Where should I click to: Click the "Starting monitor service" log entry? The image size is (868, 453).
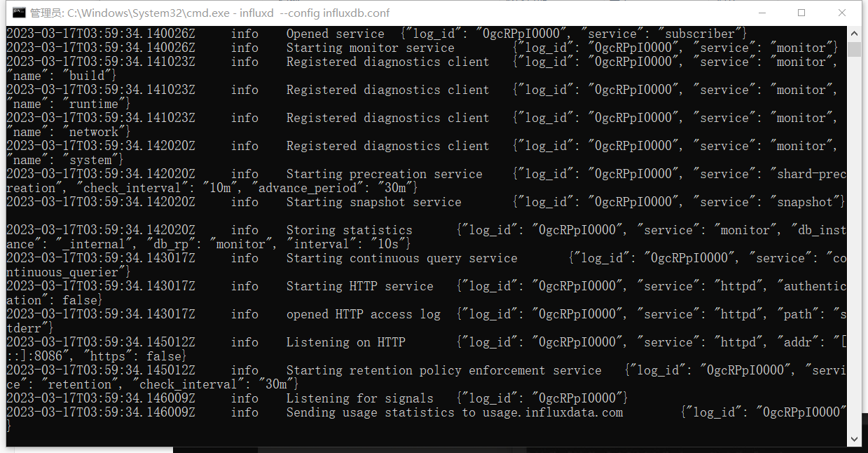pyautogui.click(x=370, y=48)
